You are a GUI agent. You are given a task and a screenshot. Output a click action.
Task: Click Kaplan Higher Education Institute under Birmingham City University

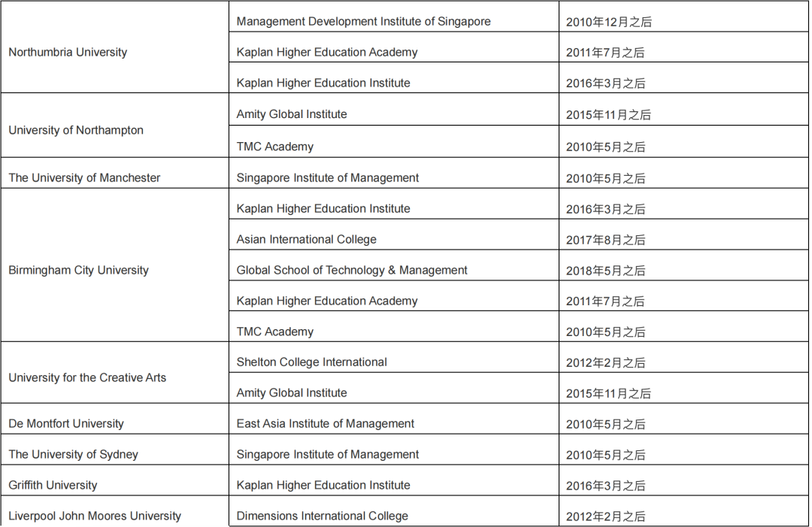tap(323, 209)
